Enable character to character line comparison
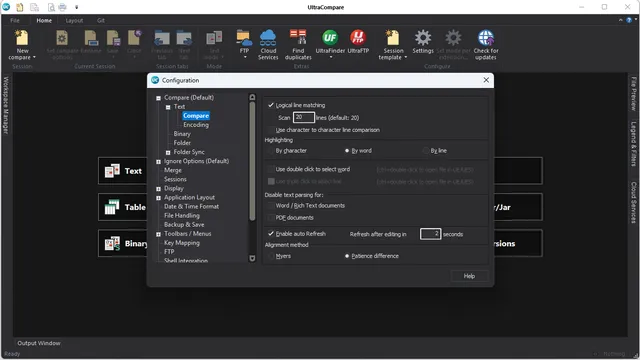Screen dimensions: 640x360 point(271,130)
